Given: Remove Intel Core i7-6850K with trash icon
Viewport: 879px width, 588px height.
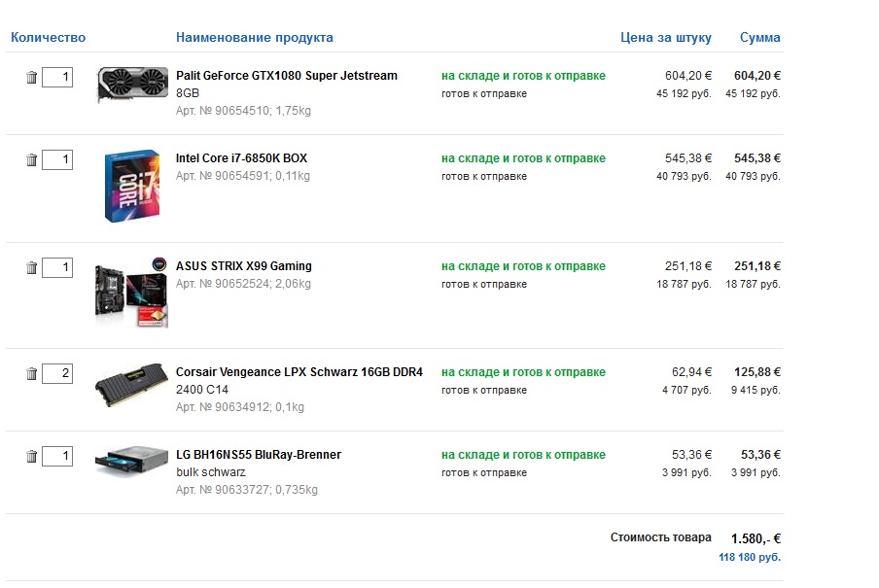Looking at the screenshot, I should (31, 159).
